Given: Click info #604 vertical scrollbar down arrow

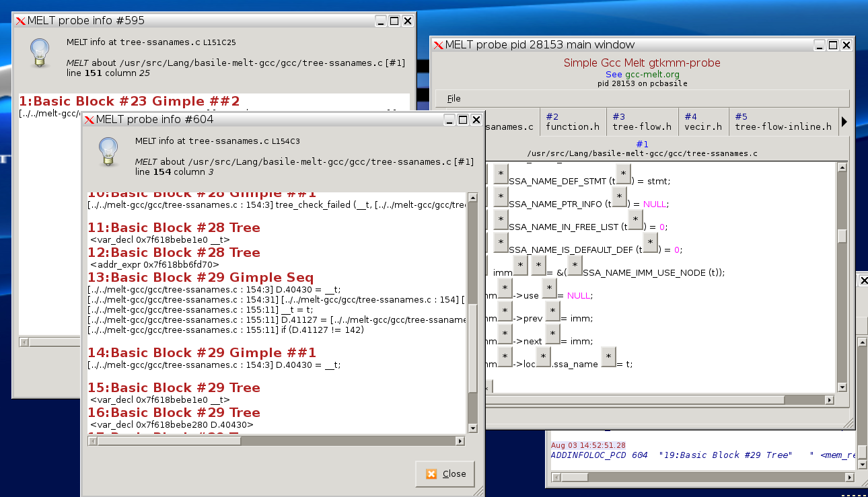Looking at the screenshot, I should tap(472, 428).
